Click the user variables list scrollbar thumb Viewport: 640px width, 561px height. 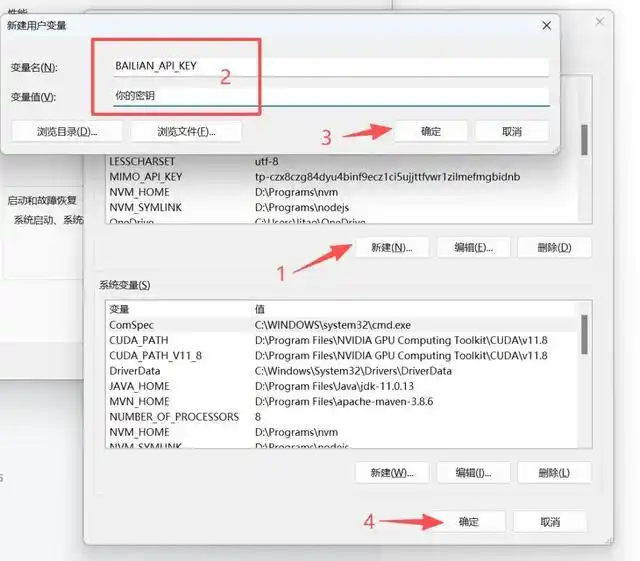[x=584, y=140]
